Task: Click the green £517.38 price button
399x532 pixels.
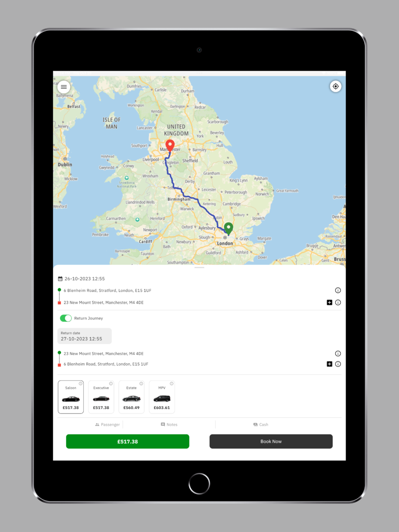Action: click(x=128, y=441)
